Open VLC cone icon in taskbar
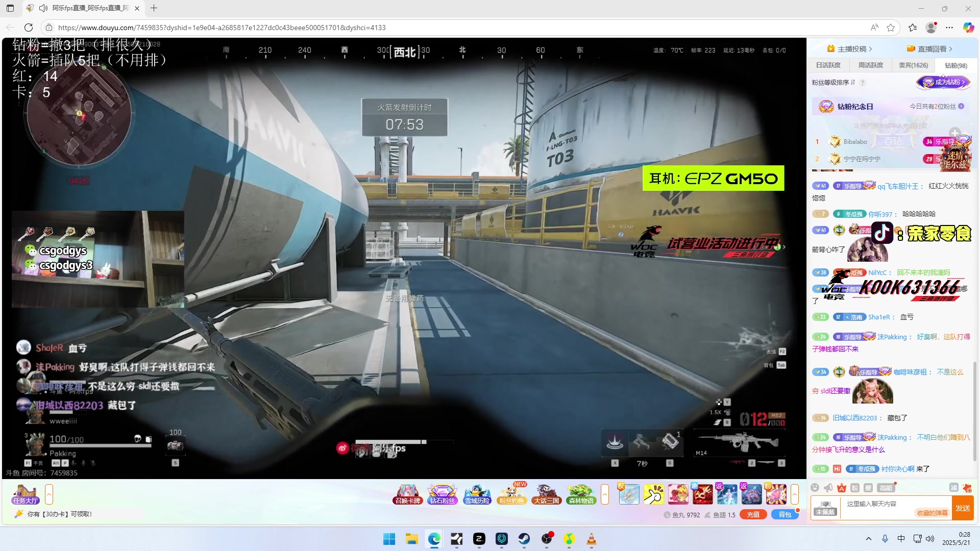The height and width of the screenshot is (551, 980). [592, 539]
